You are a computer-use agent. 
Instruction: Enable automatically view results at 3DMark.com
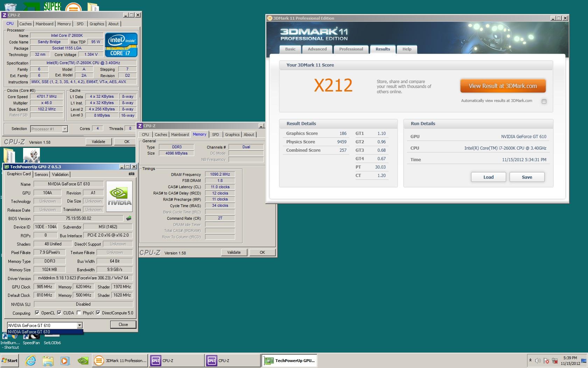(x=544, y=101)
